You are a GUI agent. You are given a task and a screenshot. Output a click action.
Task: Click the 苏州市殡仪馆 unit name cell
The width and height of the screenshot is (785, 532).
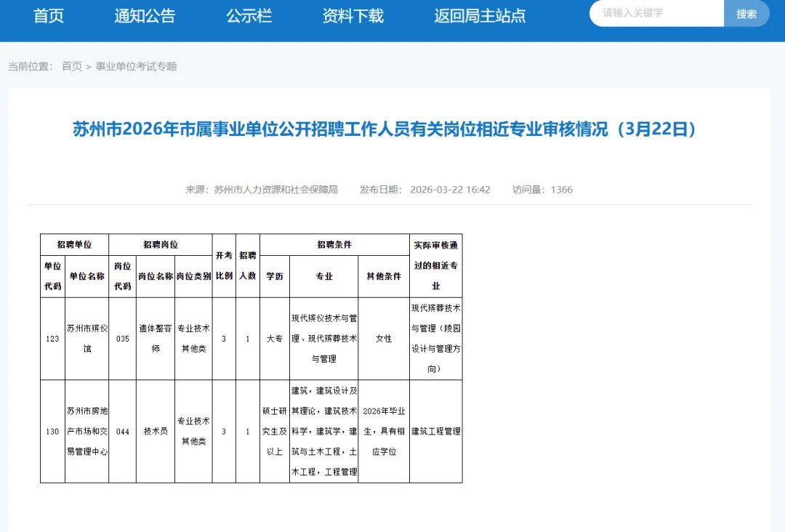point(86,339)
